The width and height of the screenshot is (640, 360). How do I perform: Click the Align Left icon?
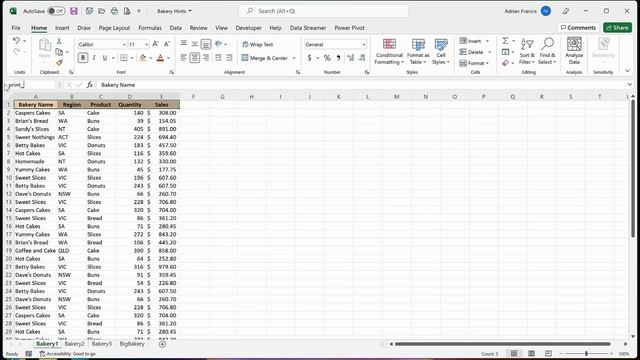pos(184,58)
